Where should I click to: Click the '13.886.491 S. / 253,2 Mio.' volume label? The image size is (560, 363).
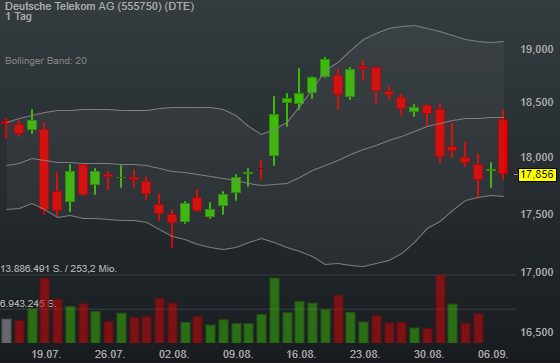tap(59, 269)
